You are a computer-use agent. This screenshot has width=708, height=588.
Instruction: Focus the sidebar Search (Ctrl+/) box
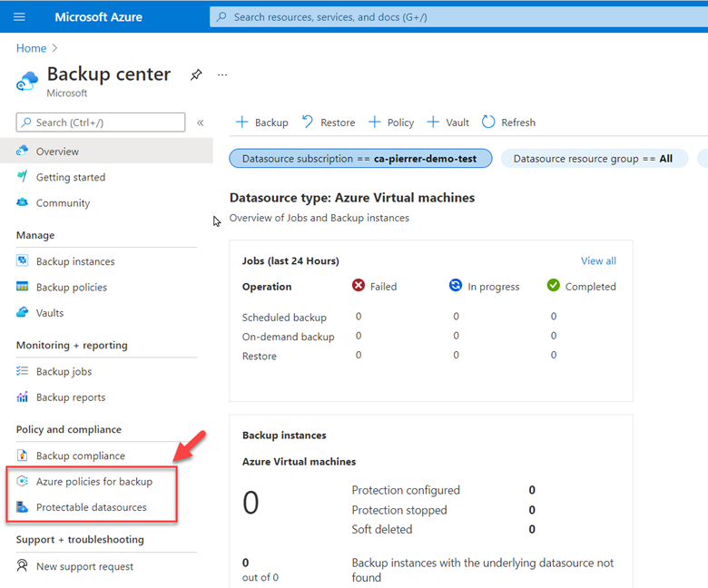coord(101,122)
